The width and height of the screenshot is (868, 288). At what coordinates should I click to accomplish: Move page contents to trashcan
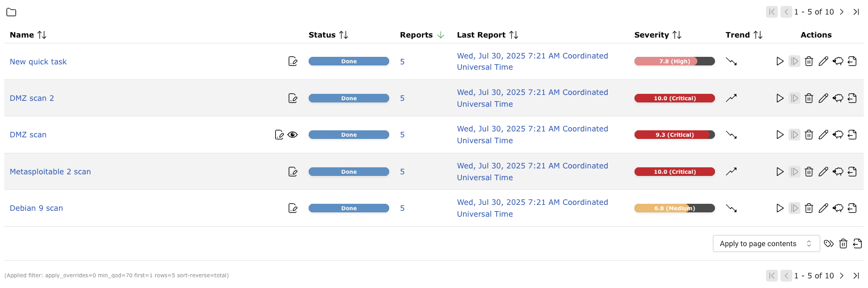point(843,243)
